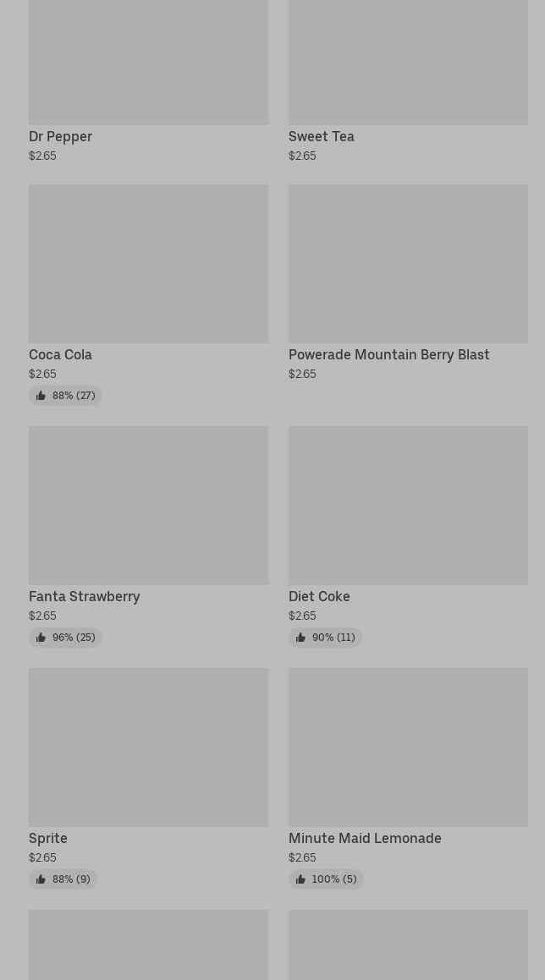Open the Fanta Strawberry 96% rating badge
The width and height of the screenshot is (545, 980).
[x=65, y=638]
